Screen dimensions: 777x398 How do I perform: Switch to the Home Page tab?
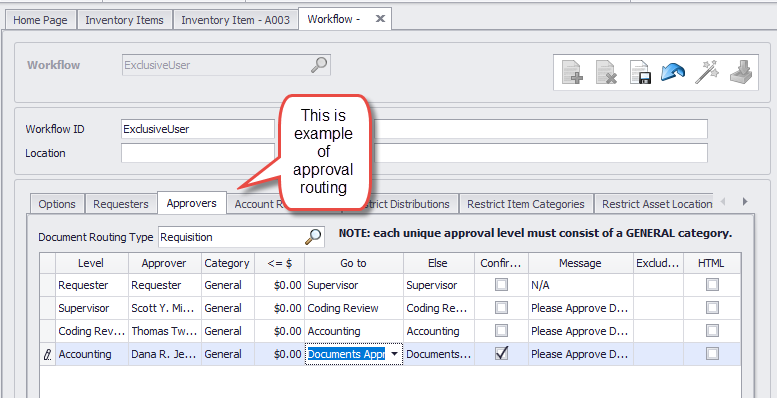(40, 20)
